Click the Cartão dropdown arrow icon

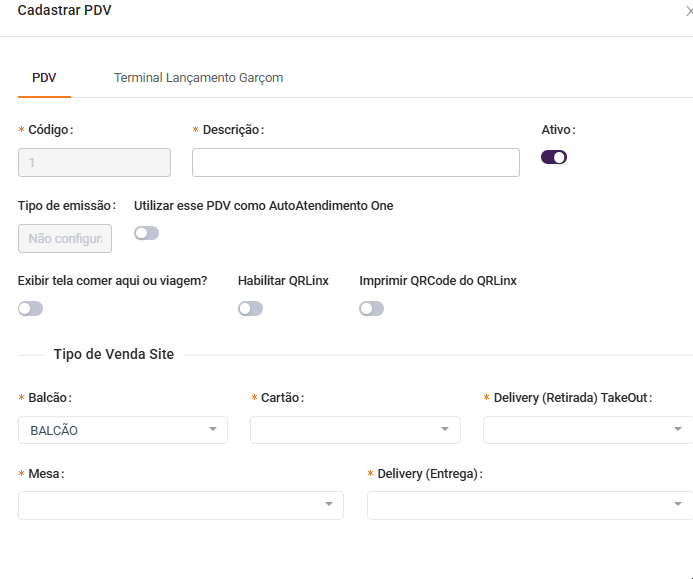445,430
